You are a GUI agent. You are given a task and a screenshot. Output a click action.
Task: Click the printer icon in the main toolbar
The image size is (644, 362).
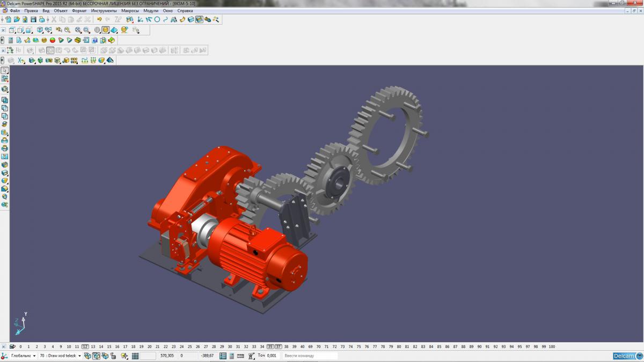[x=42, y=19]
